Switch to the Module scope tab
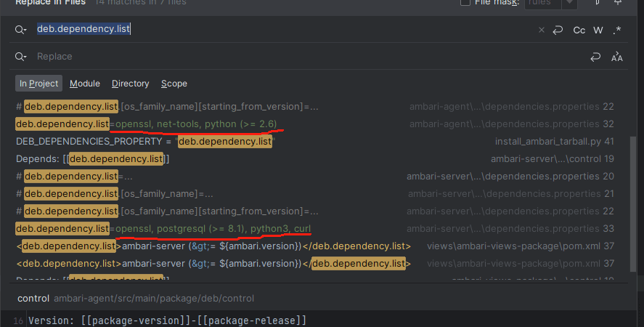The height and width of the screenshot is (327, 644). 85,84
